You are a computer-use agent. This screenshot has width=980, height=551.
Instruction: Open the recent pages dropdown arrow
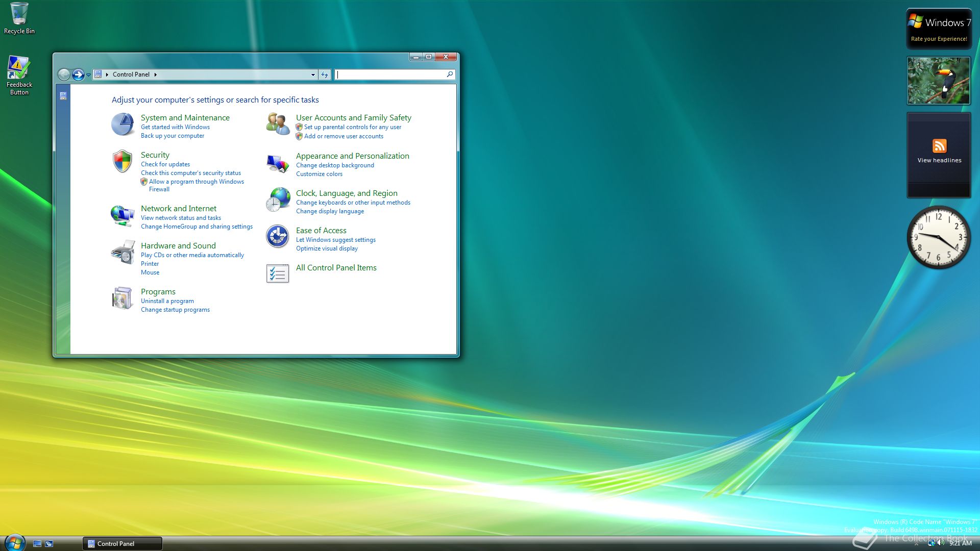point(88,75)
